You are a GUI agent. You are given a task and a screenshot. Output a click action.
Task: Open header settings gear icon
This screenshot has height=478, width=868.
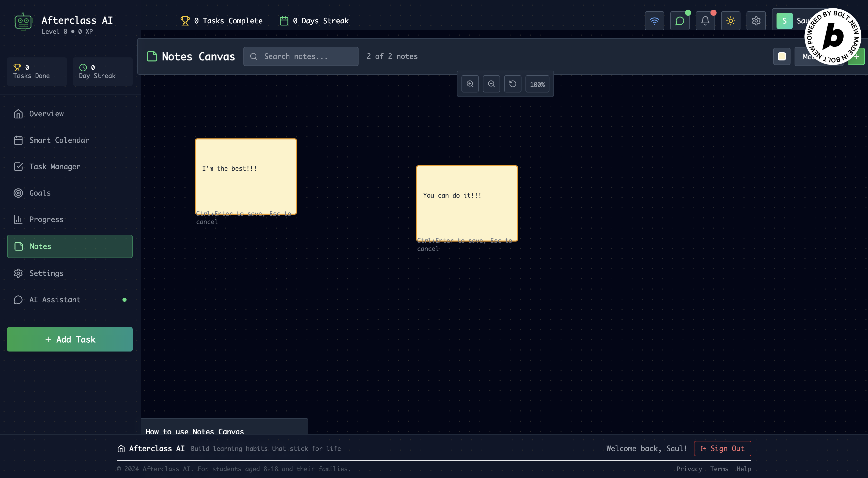[x=756, y=21]
